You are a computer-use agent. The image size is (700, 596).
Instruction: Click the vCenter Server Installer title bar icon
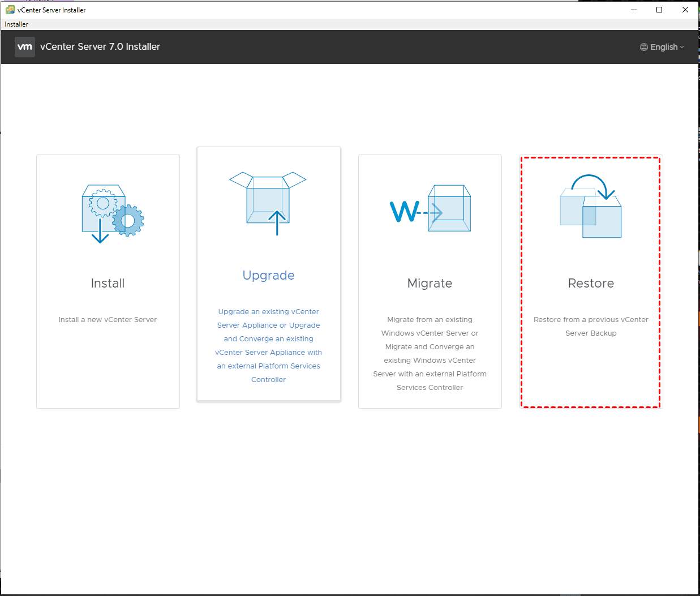click(x=10, y=10)
